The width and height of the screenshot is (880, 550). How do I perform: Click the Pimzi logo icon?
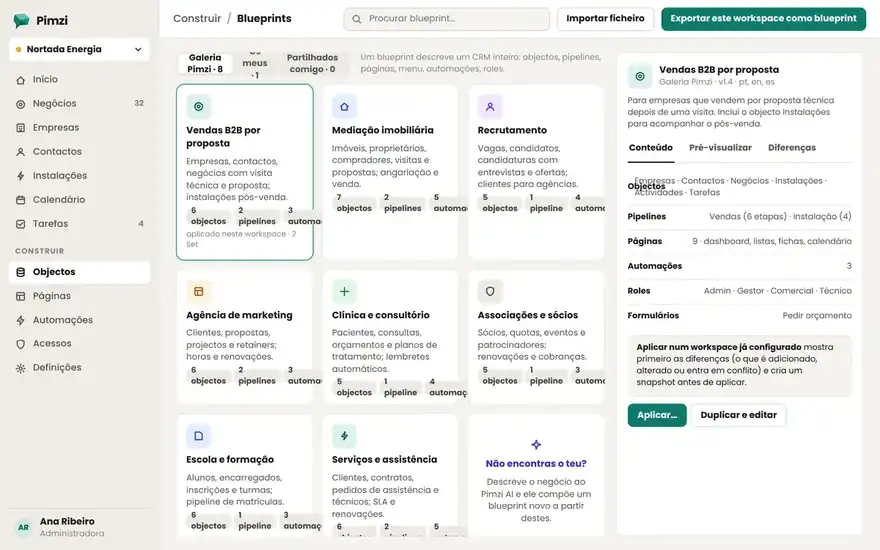(x=21, y=21)
